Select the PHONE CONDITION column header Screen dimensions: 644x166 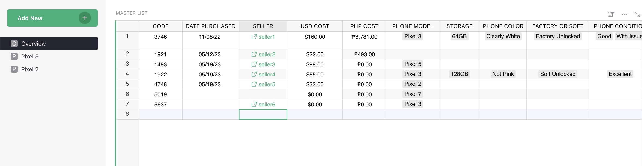click(616, 26)
